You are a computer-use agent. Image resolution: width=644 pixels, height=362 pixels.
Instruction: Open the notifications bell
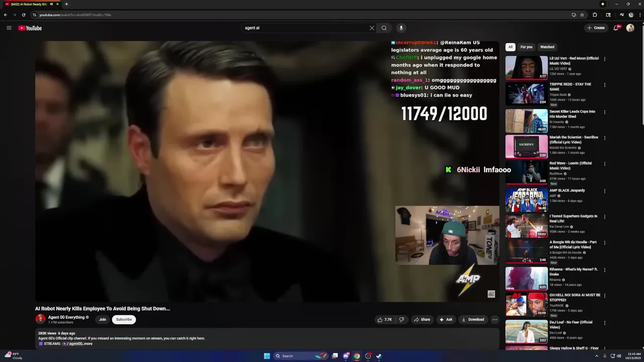(616, 28)
